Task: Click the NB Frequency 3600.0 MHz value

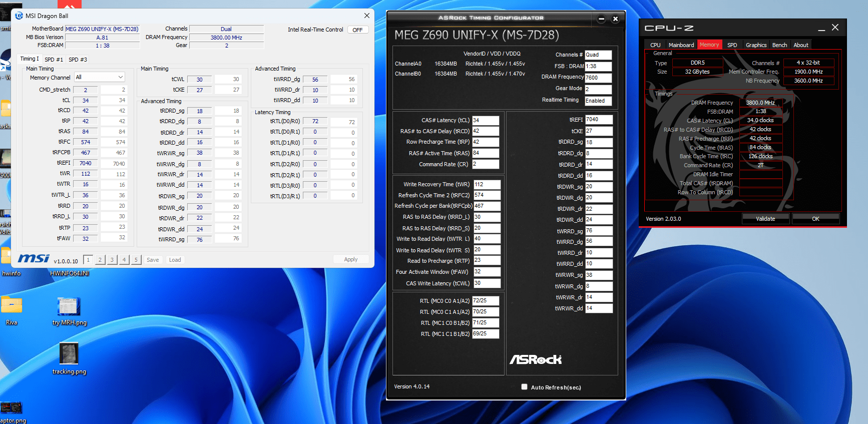Action: coord(808,81)
